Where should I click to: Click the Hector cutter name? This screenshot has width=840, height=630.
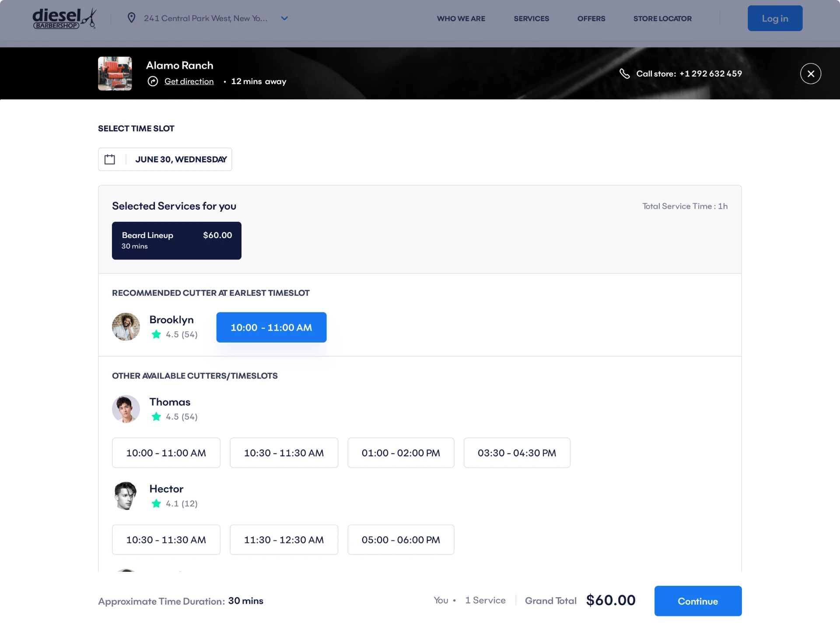click(166, 489)
